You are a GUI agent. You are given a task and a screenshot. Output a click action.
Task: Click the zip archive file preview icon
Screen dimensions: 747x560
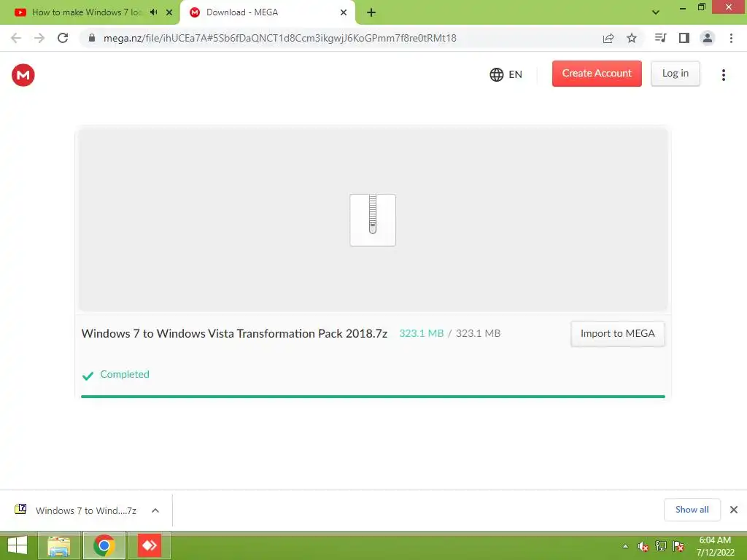coord(373,219)
